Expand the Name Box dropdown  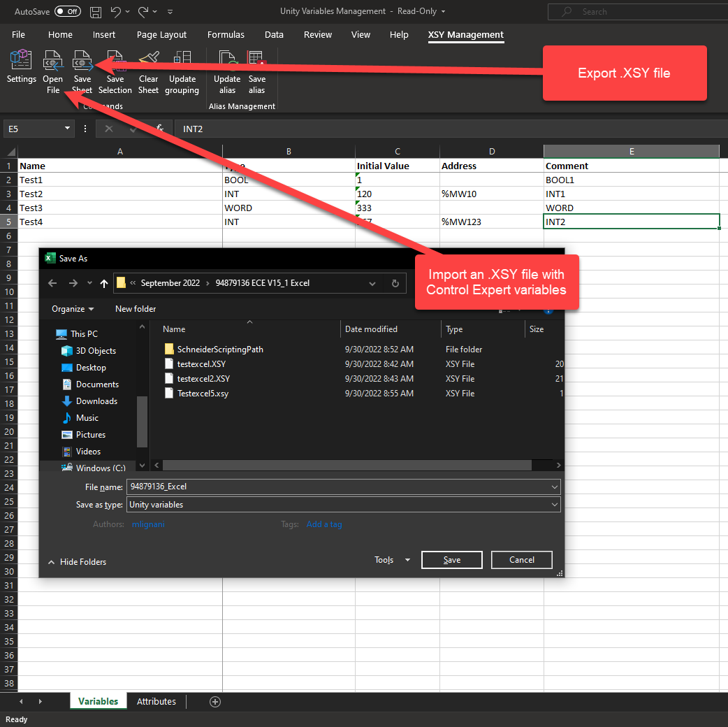coord(67,128)
